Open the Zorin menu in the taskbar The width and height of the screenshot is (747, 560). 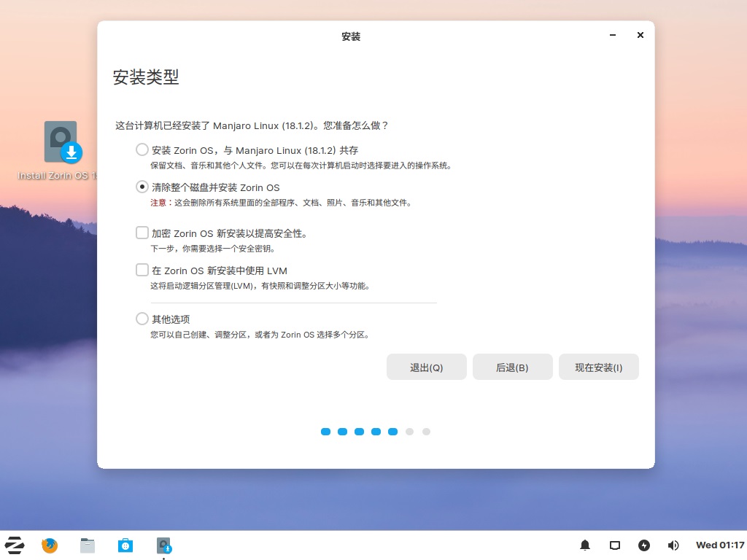tap(15, 545)
